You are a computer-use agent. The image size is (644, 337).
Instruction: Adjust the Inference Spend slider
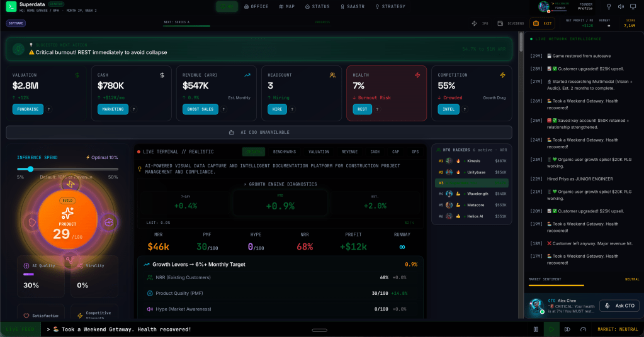[30, 169]
